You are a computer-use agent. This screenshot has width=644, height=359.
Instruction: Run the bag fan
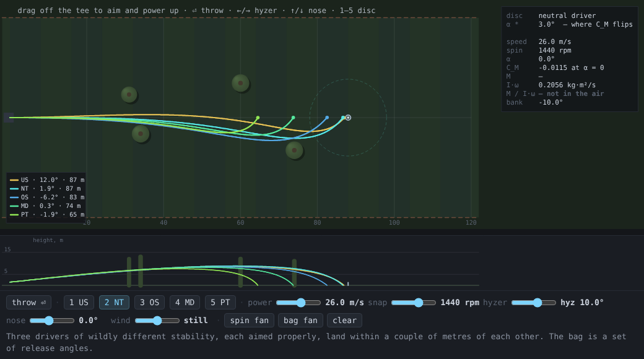(x=300, y=321)
